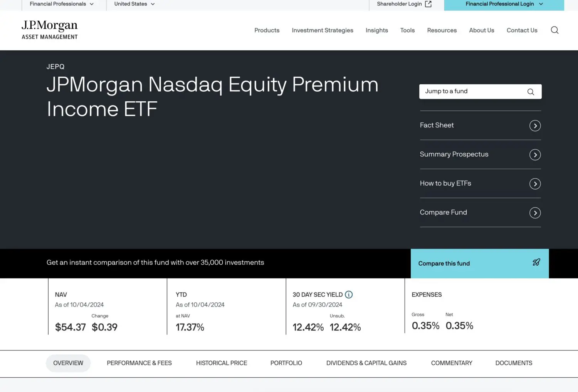Click the search icon in Jump to a fund
The height and width of the screenshot is (392, 578).
point(531,92)
